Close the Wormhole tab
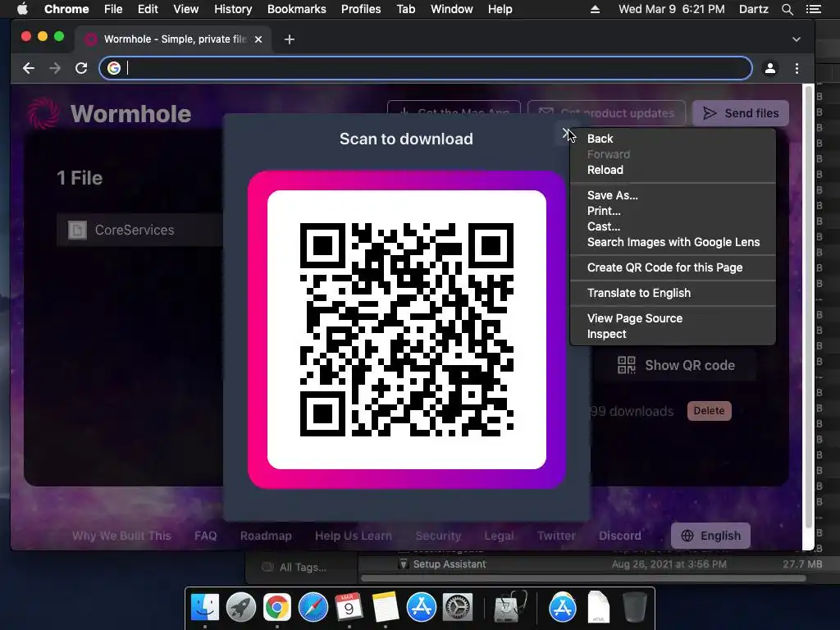This screenshot has height=630, width=840. pyautogui.click(x=258, y=39)
